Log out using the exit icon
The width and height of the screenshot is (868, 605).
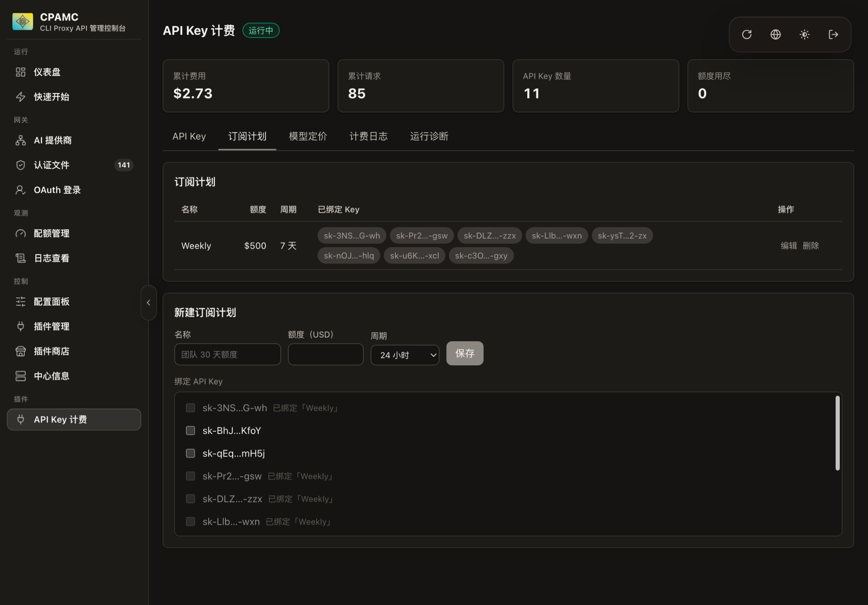coord(833,35)
